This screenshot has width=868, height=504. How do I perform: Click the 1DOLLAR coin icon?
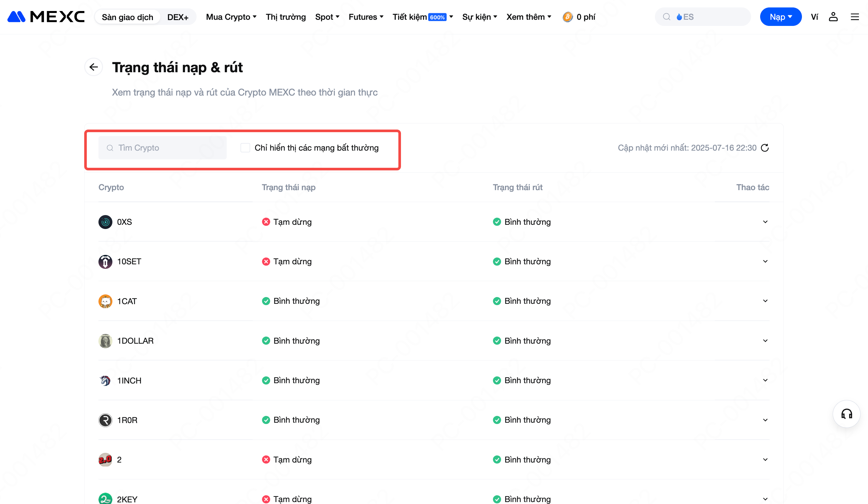105,341
